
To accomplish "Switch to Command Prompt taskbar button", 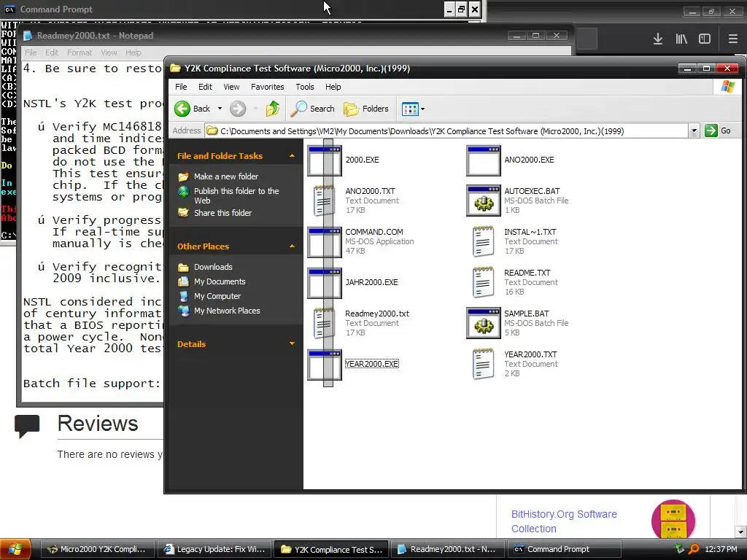I will click(565, 549).
